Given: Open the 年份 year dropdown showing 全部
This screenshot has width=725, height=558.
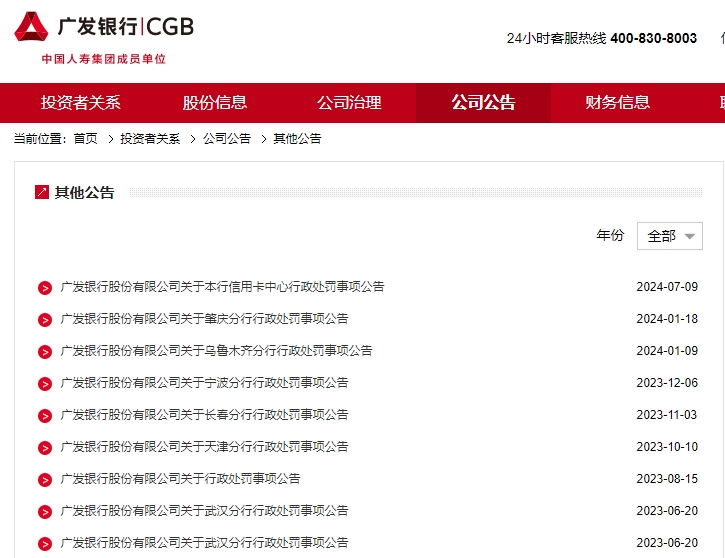Looking at the screenshot, I should pyautogui.click(x=670, y=236).
